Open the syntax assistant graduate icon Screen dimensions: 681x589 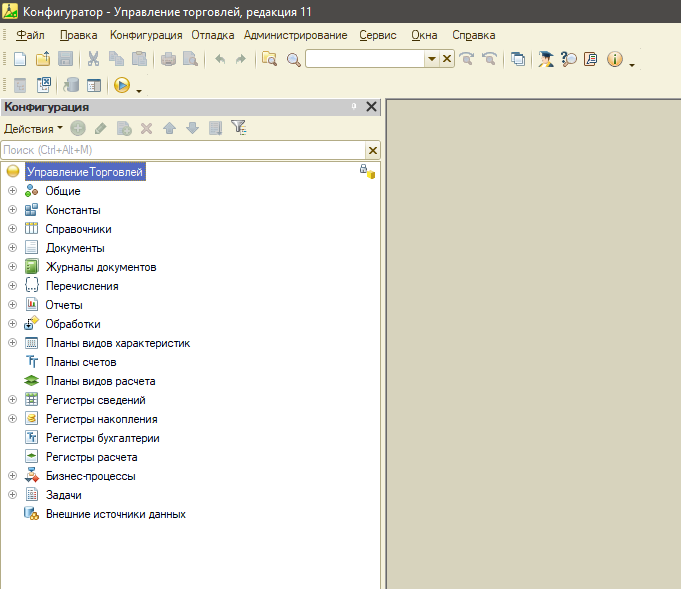[545, 59]
